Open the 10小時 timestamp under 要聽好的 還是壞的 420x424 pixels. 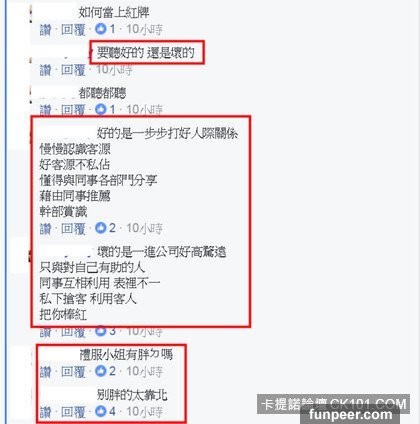tap(114, 70)
